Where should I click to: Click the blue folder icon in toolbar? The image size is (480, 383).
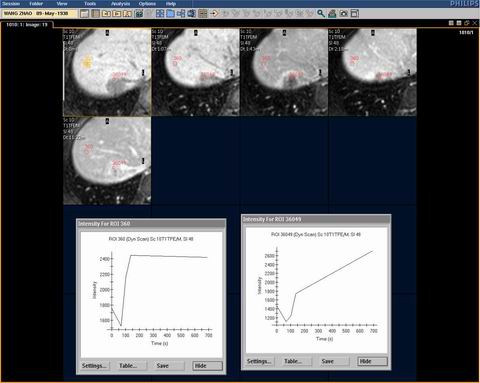coord(170,14)
